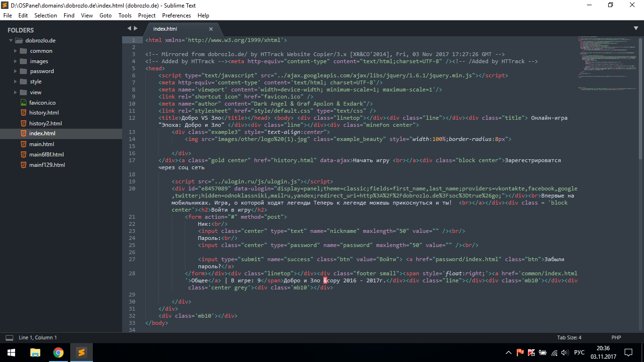Click the history2.html file icon

(24, 123)
